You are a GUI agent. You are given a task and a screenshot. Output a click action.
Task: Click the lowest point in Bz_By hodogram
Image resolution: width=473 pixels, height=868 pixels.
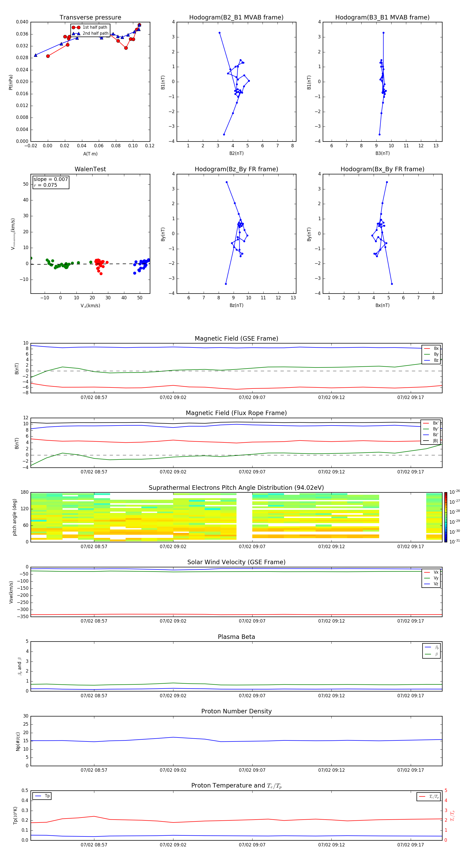coord(226,284)
